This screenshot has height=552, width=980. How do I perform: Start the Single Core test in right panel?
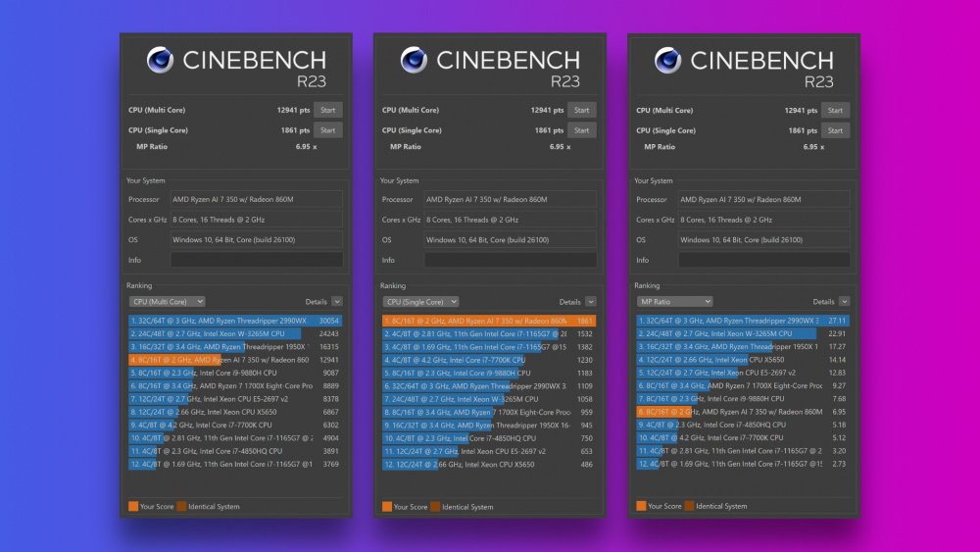(835, 130)
